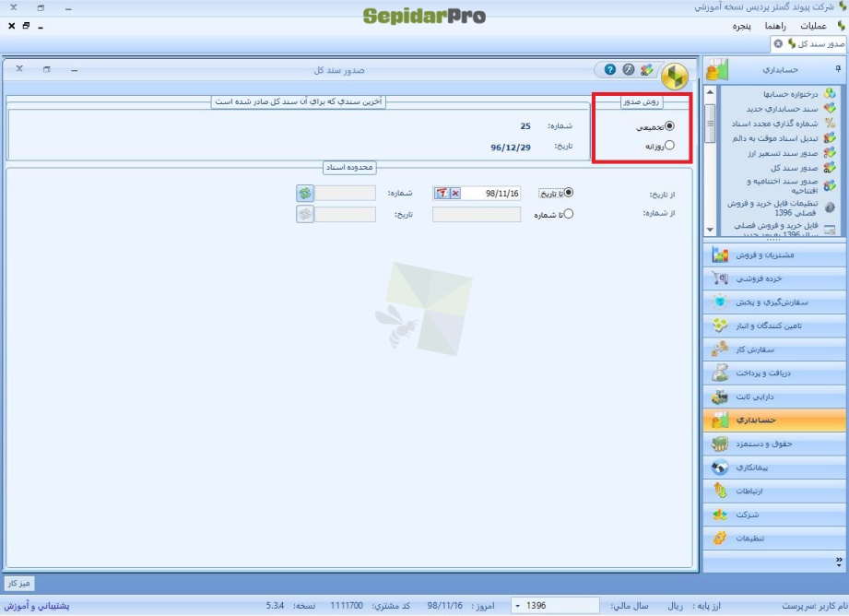Click the green refresh button beside شماره

click(x=305, y=194)
